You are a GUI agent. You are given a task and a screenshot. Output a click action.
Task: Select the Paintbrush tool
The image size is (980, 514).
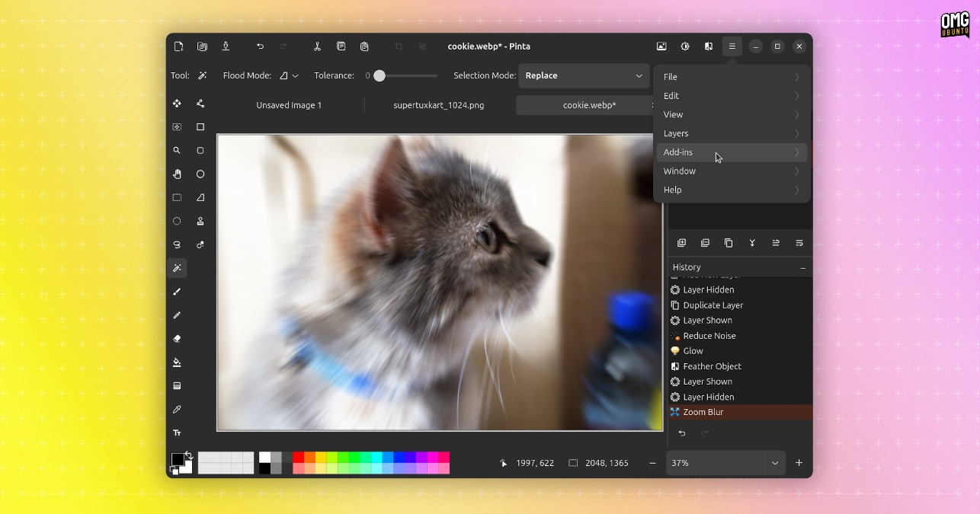pos(177,292)
